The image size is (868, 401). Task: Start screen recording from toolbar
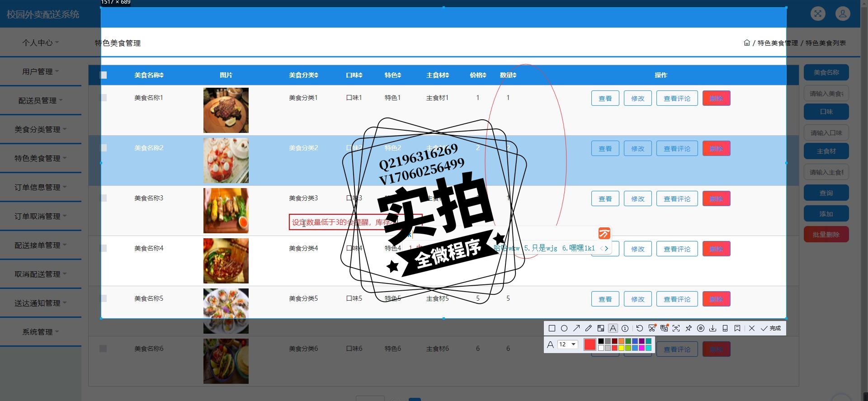(x=701, y=328)
